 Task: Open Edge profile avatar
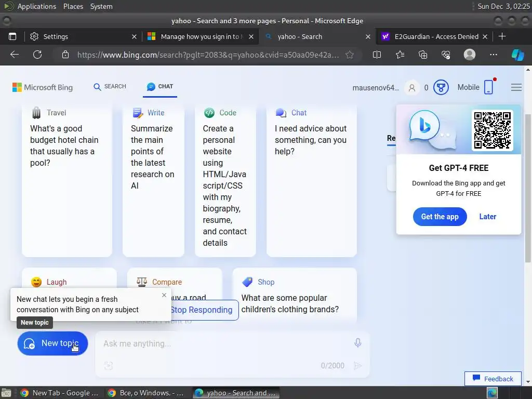pos(470,55)
